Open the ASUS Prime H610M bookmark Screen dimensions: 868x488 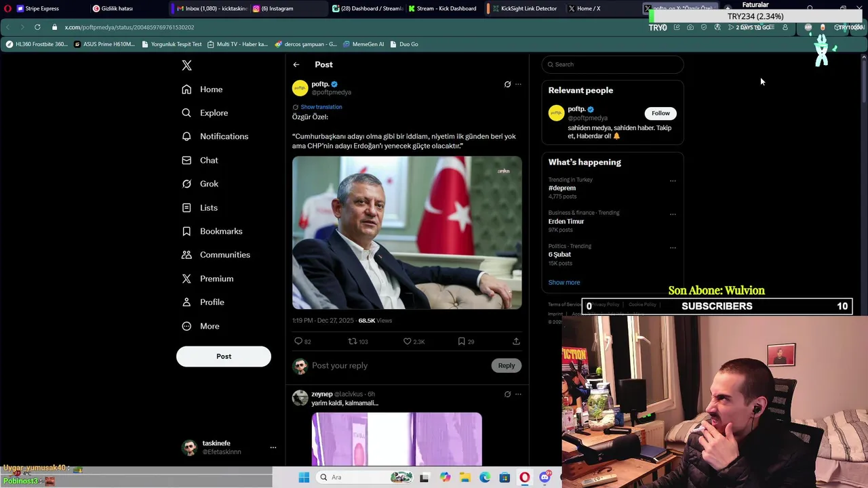tap(104, 44)
